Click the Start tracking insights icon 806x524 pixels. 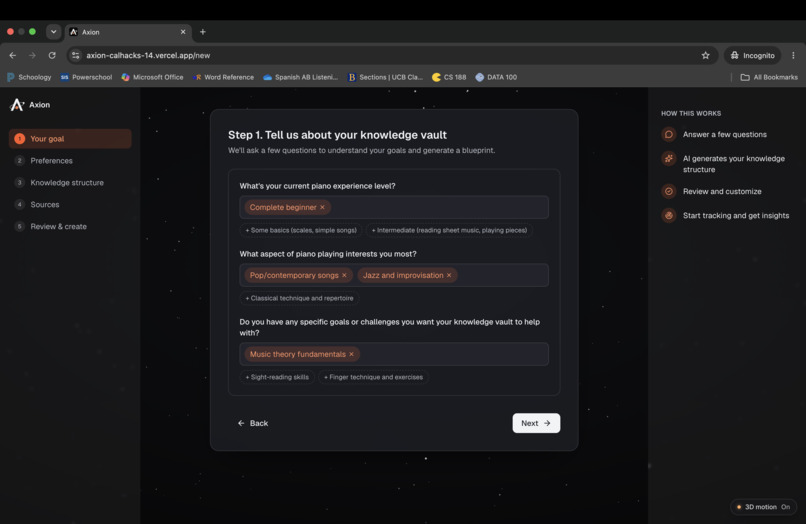(669, 215)
